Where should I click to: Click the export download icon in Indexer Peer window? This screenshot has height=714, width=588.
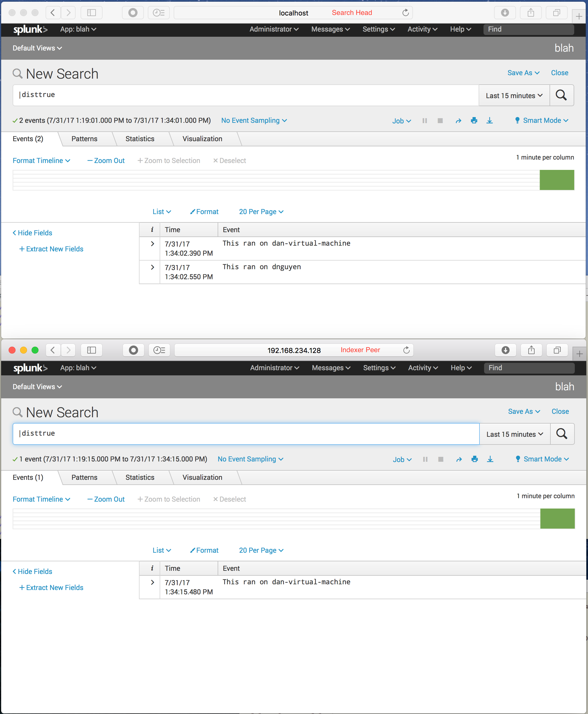(x=490, y=459)
